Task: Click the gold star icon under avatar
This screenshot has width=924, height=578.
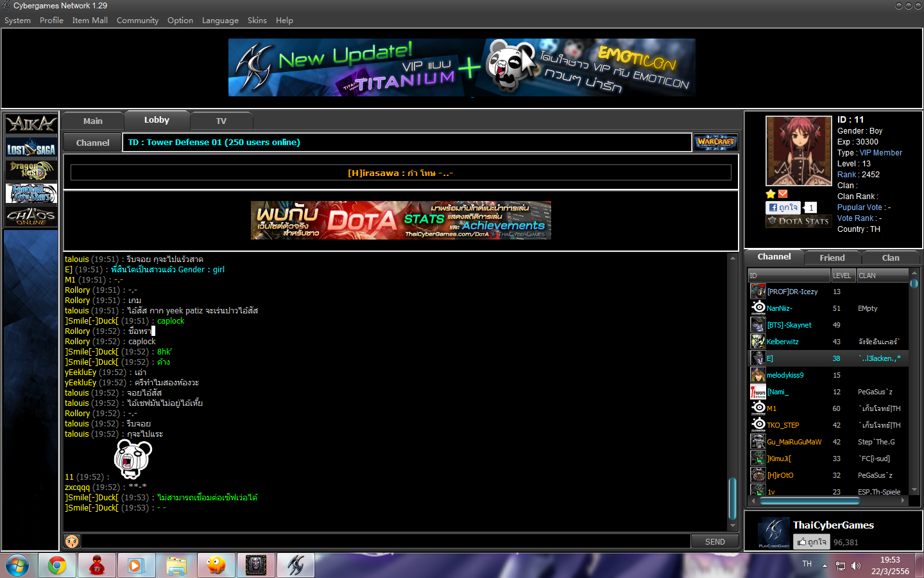Action: tap(771, 194)
